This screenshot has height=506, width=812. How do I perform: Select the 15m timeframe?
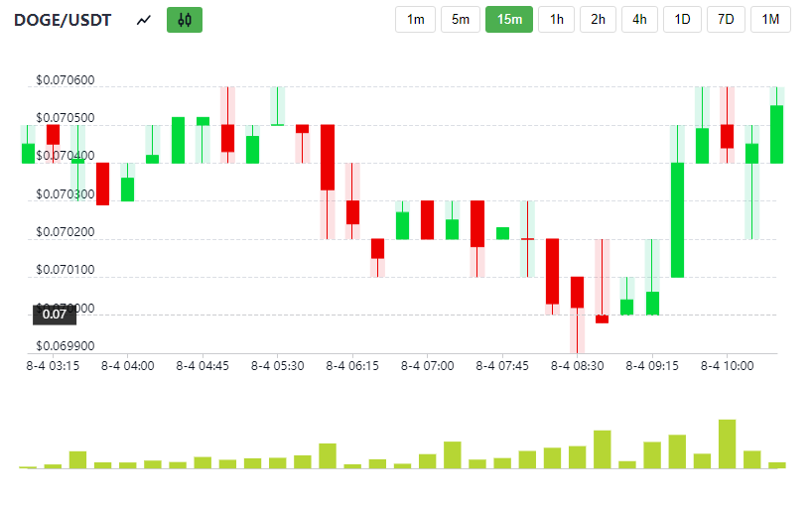click(509, 20)
